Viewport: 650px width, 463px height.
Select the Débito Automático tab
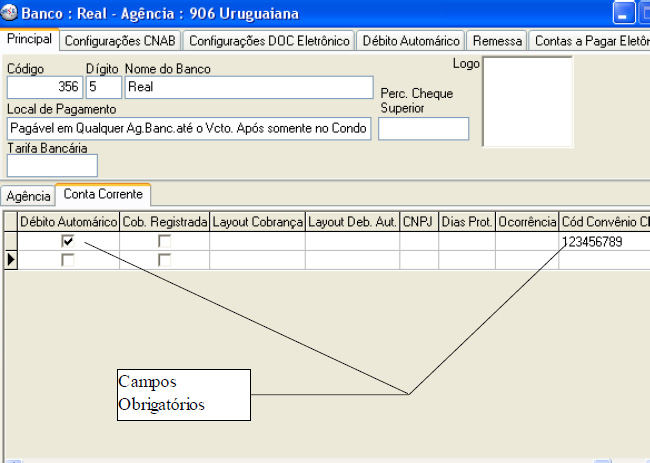(412, 41)
